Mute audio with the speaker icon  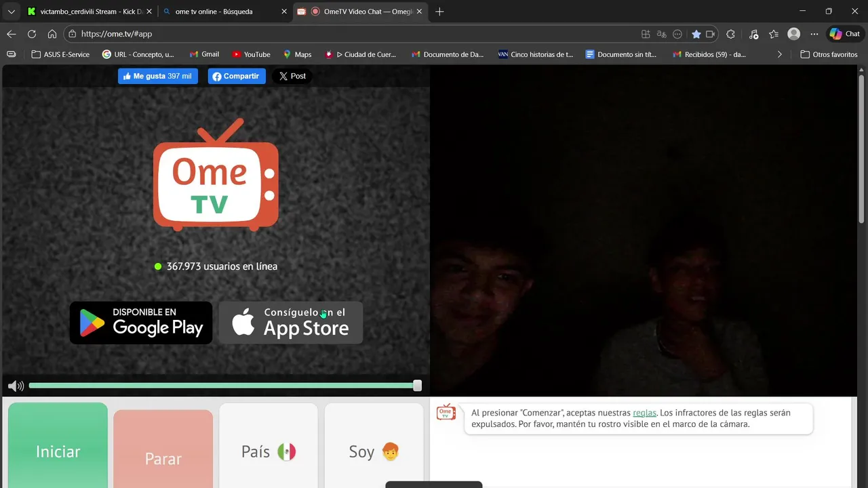point(16,386)
